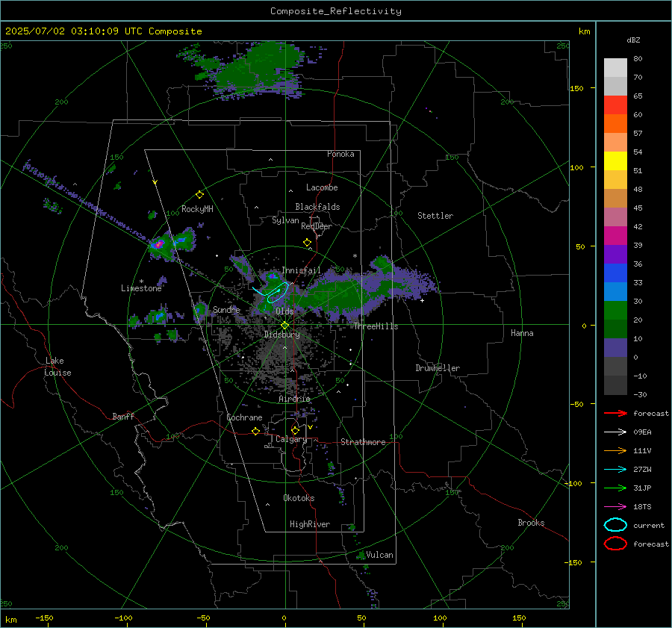Click the yellow diamond marker beside RockyMH

tap(199, 195)
